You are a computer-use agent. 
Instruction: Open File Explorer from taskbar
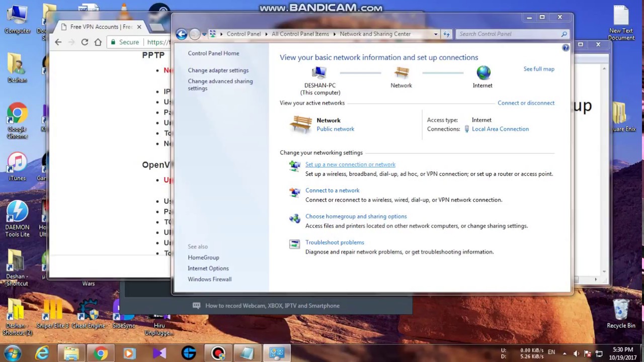(x=71, y=353)
